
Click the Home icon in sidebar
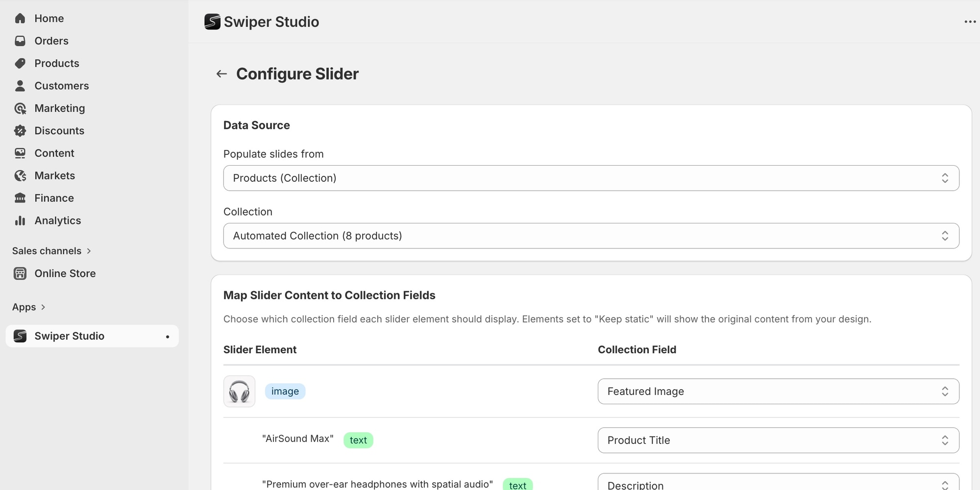(20, 19)
